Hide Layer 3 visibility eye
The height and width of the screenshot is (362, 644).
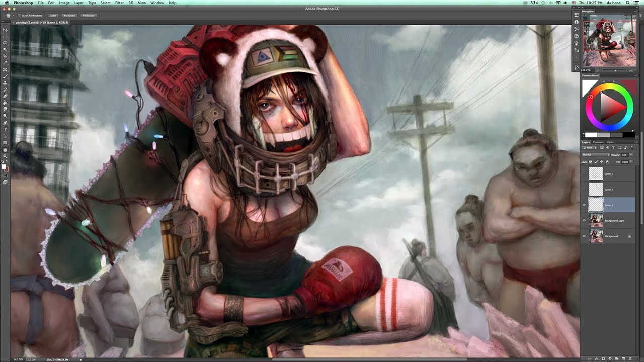point(585,205)
